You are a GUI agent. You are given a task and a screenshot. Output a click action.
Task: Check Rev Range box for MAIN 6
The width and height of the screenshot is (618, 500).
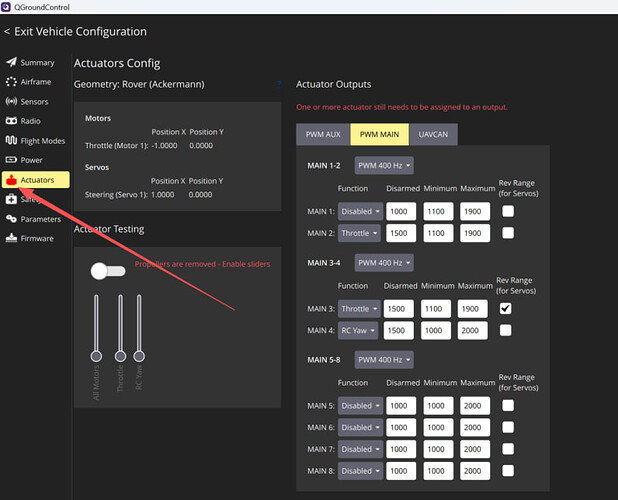508,427
